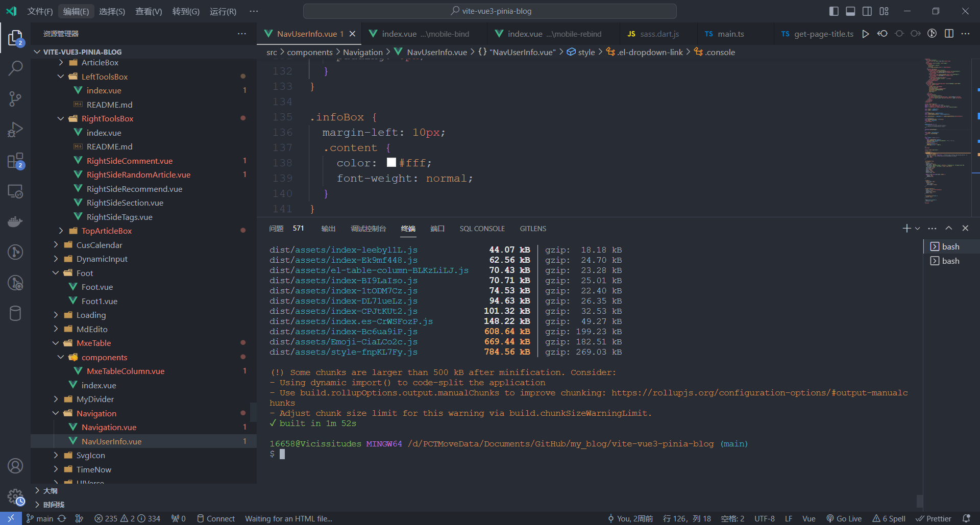Toggle the bottom panel visibility
Screen dimensions: 980x525
click(850, 11)
